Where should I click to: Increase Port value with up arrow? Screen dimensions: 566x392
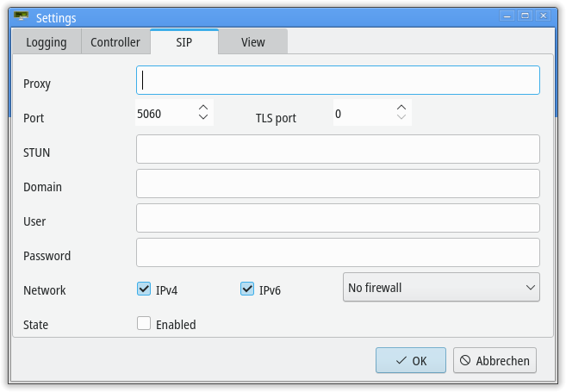tap(203, 108)
